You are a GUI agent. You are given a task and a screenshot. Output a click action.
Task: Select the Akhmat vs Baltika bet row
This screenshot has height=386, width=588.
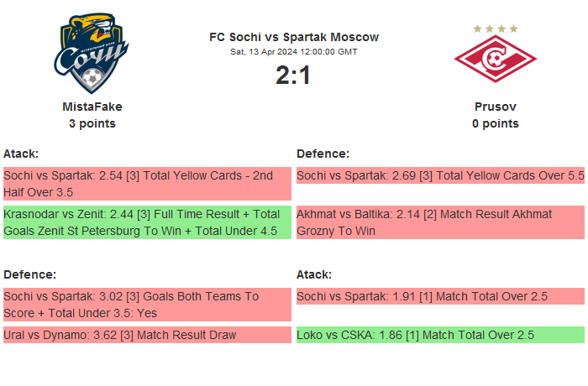point(440,222)
